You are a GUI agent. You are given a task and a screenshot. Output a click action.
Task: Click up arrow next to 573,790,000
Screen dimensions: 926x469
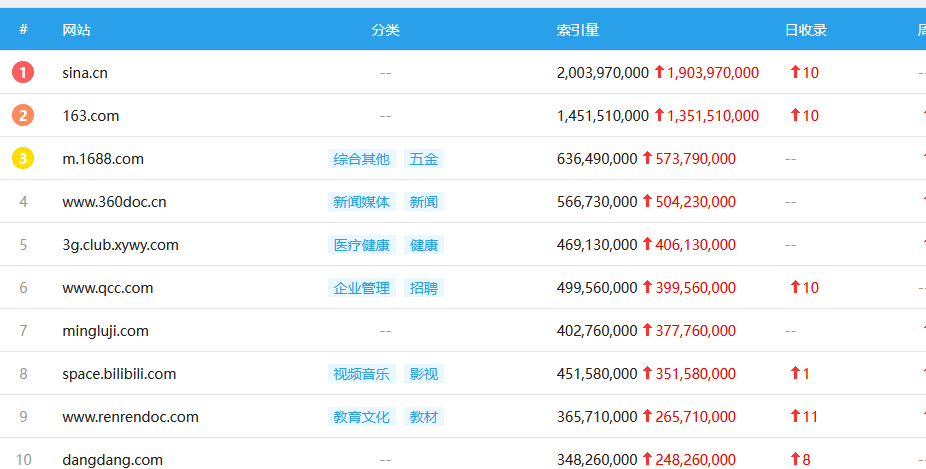point(647,158)
